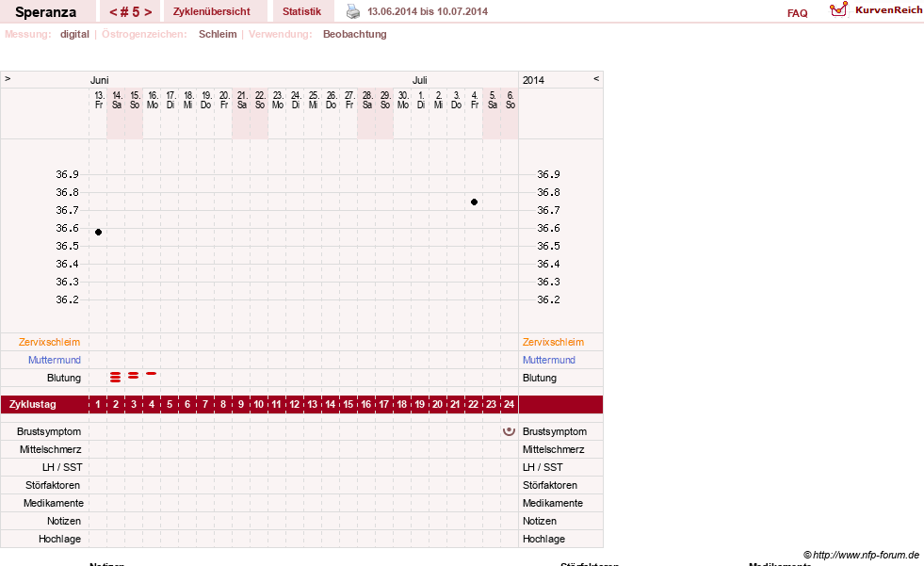
Task: Open the Zyklenübersicht tab
Action: (212, 11)
